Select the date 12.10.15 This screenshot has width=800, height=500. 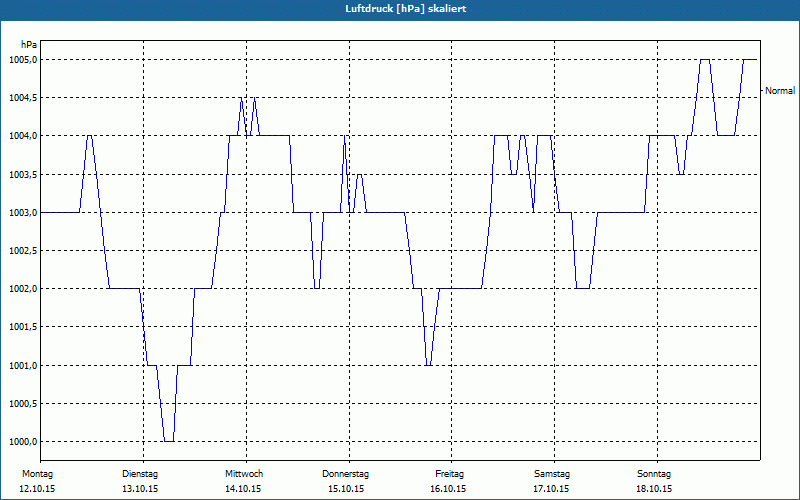(37, 489)
